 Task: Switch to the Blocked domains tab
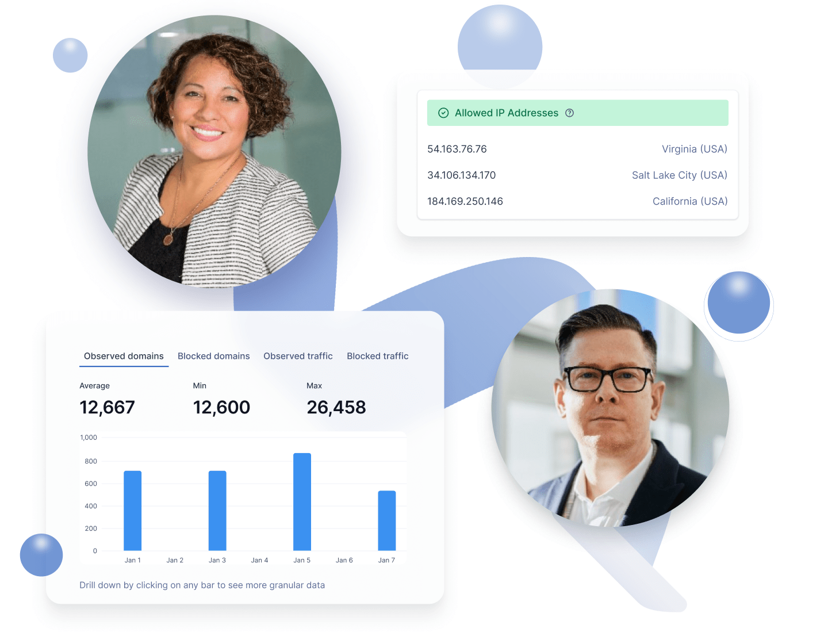pyautogui.click(x=213, y=356)
